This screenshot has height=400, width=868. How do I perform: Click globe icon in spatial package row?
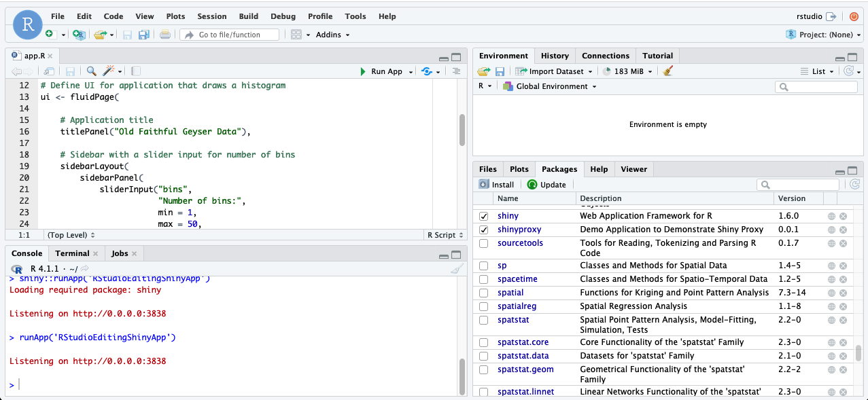click(831, 293)
